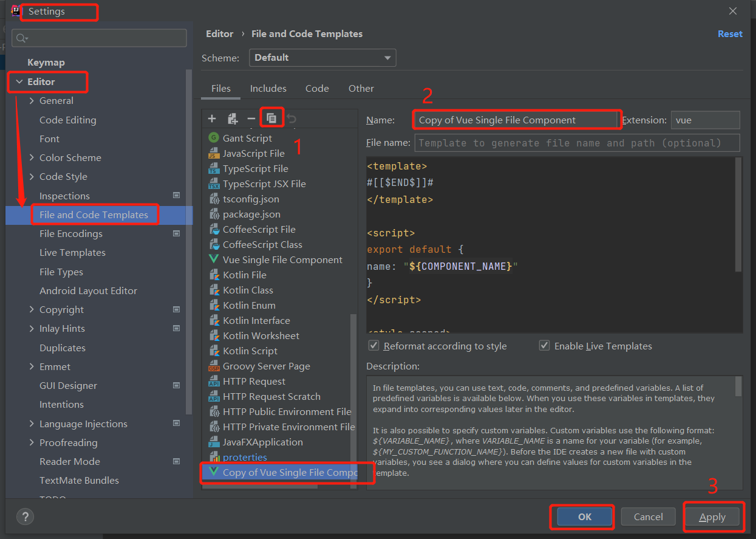This screenshot has width=756, height=539.
Task: Select the tsconfig.json template icon
Action: [x=213, y=199]
